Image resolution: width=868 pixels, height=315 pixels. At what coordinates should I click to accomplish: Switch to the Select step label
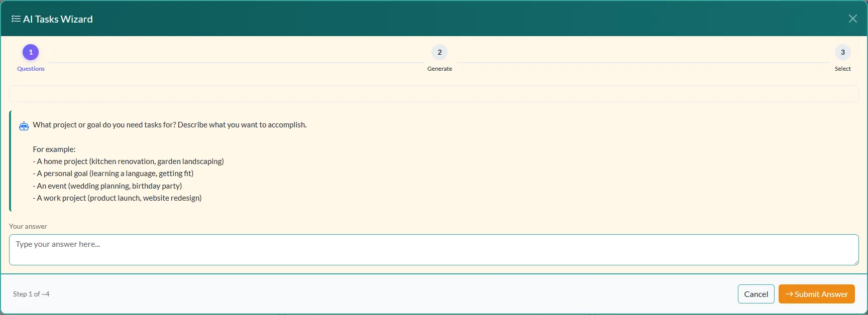coord(842,69)
